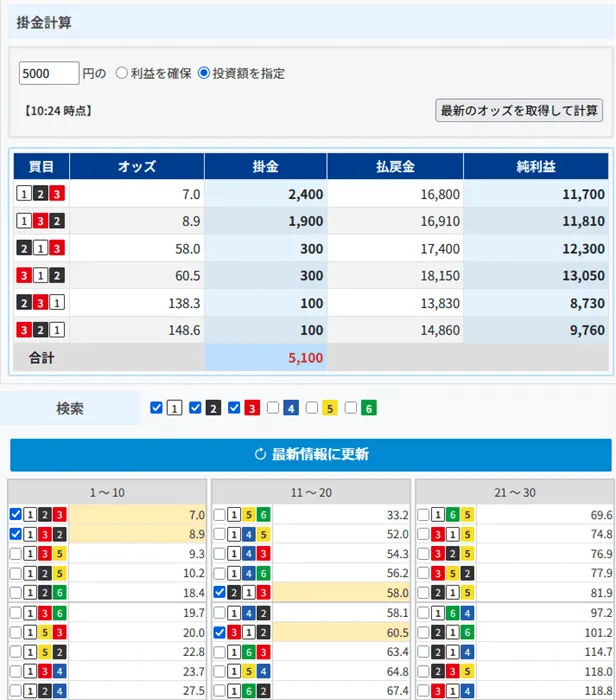Uncheck the 3-1-2 combination at odds 60.5
Viewport: 616px width, 700px height.
pos(219,632)
